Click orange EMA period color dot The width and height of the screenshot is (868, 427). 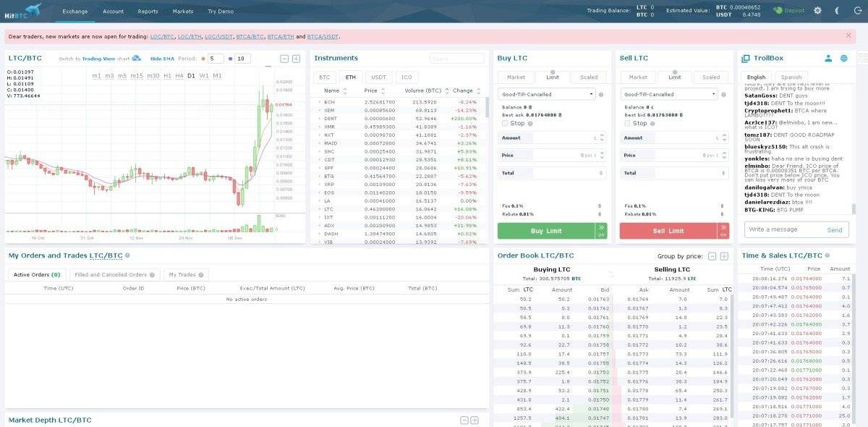(x=203, y=59)
